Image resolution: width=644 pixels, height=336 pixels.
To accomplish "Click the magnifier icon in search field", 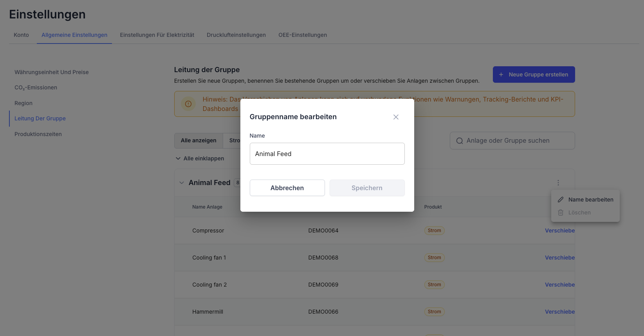I will pos(460,141).
